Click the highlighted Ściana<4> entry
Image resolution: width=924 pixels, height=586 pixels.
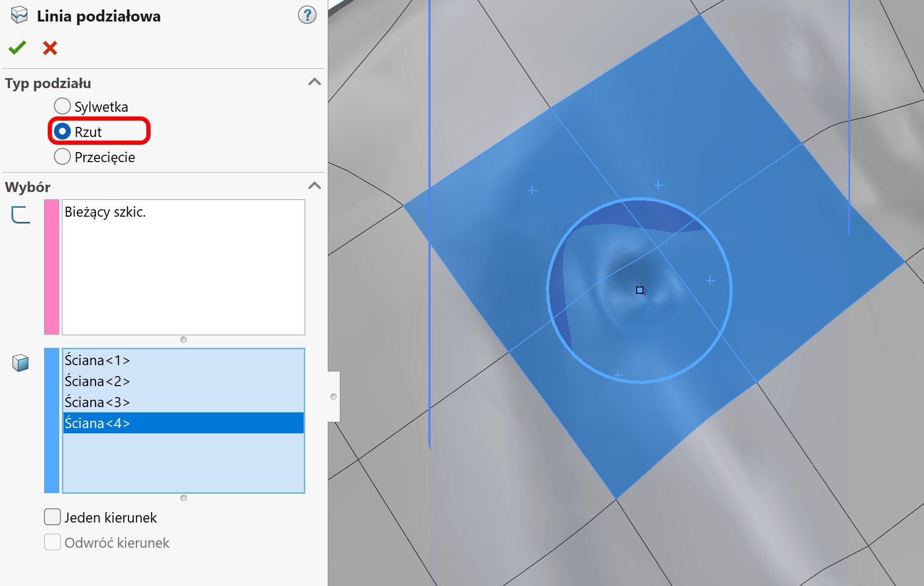click(x=97, y=423)
